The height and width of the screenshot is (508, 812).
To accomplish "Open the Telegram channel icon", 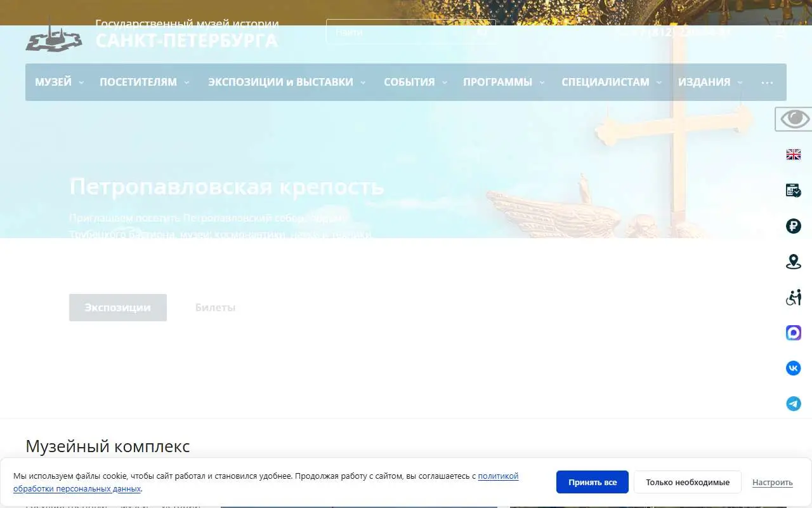I will click(794, 404).
